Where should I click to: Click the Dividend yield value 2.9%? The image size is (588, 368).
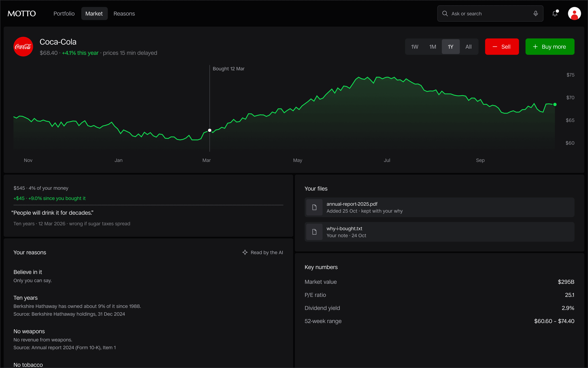click(x=568, y=308)
